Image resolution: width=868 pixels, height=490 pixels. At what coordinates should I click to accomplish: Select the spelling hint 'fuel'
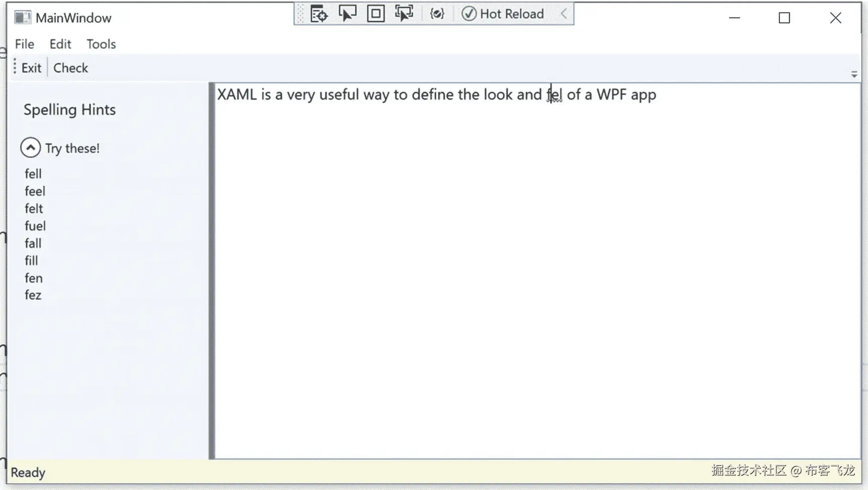click(35, 226)
